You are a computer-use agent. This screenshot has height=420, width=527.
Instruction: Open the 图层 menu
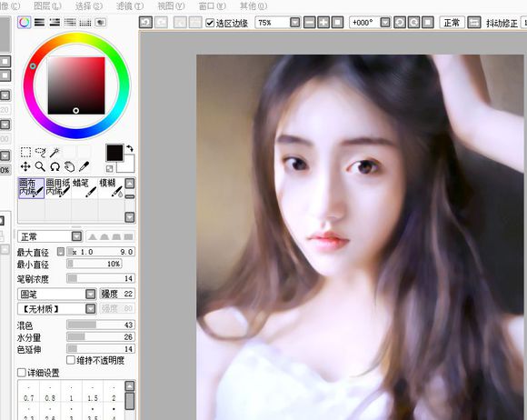47,5
